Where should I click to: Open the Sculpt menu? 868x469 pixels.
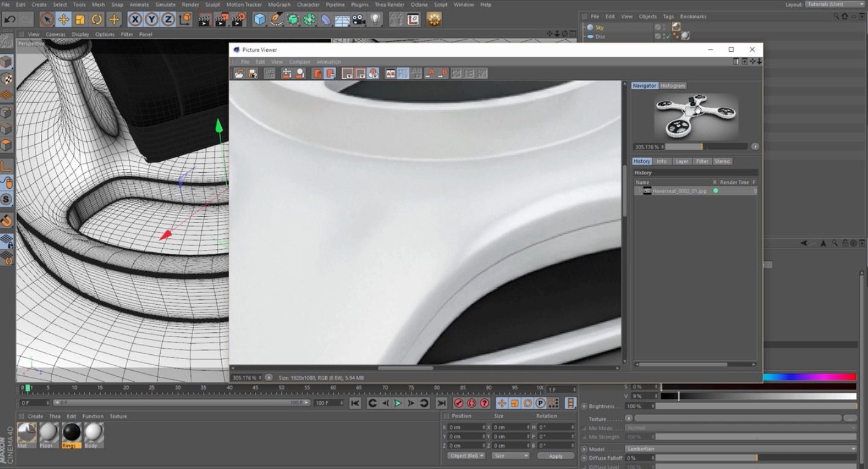[x=213, y=4]
